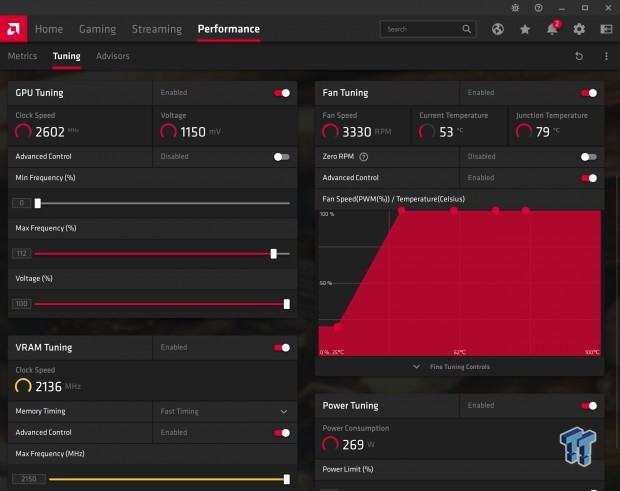Click in the Search input field
This screenshot has width=620, height=491.
point(428,29)
